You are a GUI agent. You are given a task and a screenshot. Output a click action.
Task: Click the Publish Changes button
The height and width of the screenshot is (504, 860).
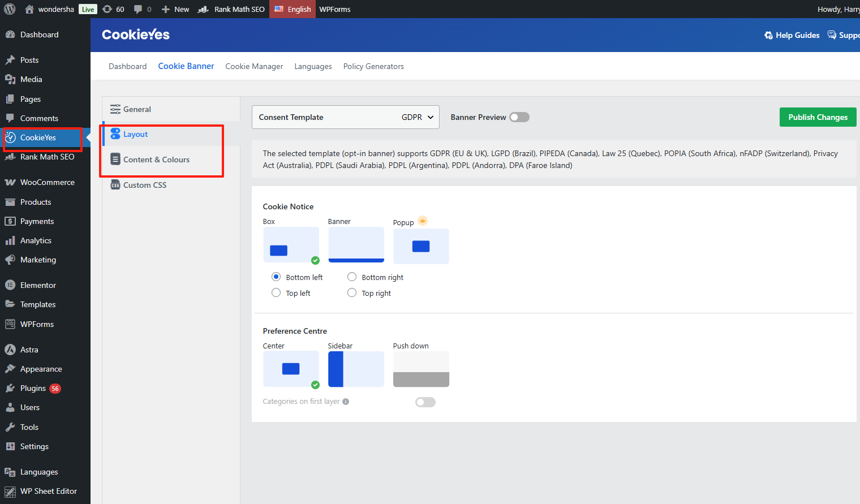pyautogui.click(x=818, y=117)
